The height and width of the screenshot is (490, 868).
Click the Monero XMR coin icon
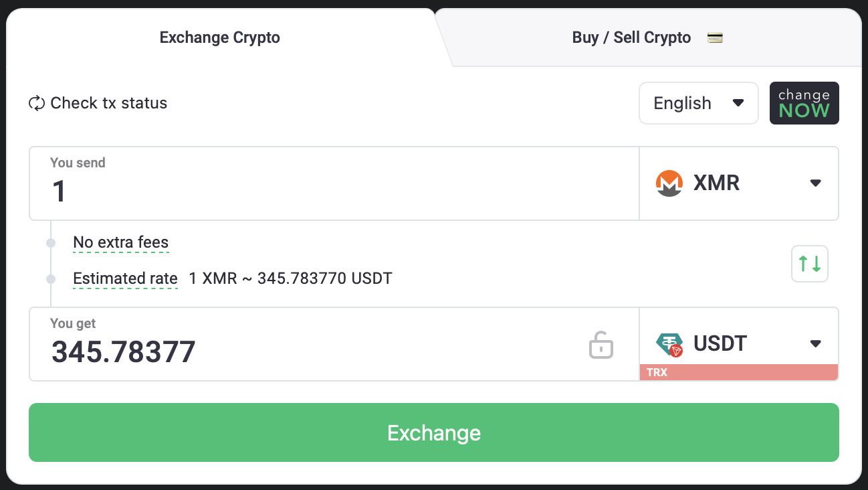[x=669, y=183]
